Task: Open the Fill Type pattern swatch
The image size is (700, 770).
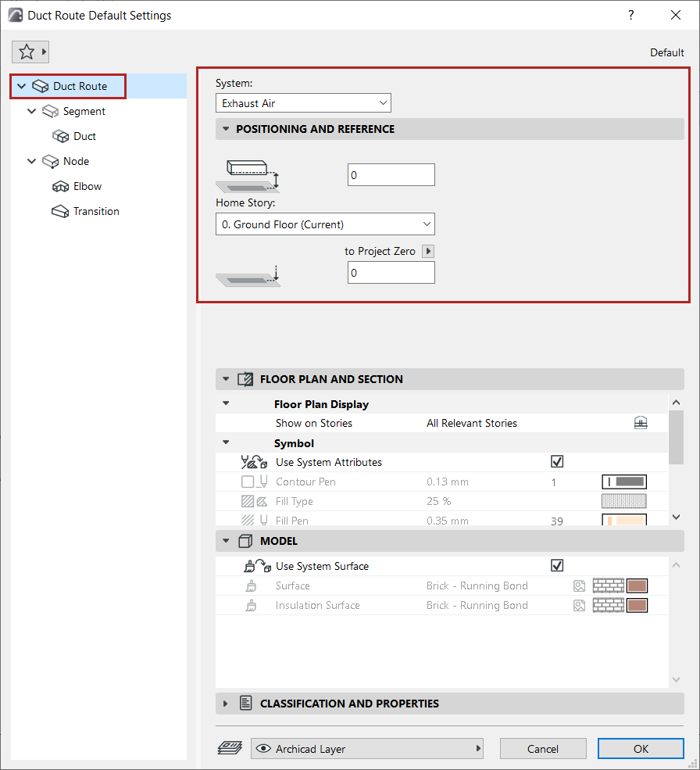Action: tap(624, 501)
